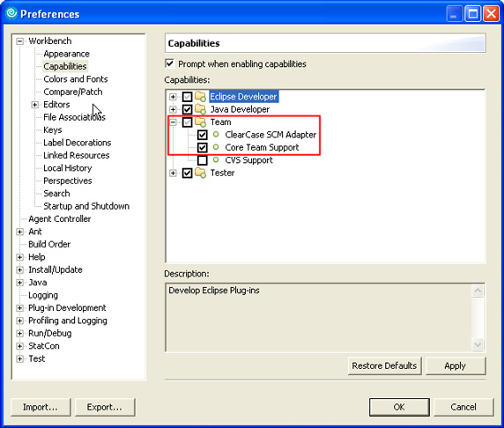Select the Eclipse Developer capability label
Screen dimensions: 504x428
coord(243,96)
